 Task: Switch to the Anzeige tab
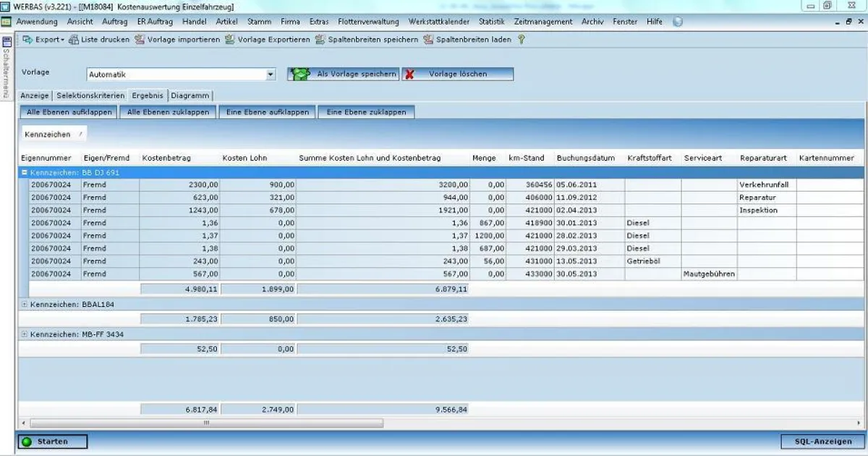coord(35,96)
